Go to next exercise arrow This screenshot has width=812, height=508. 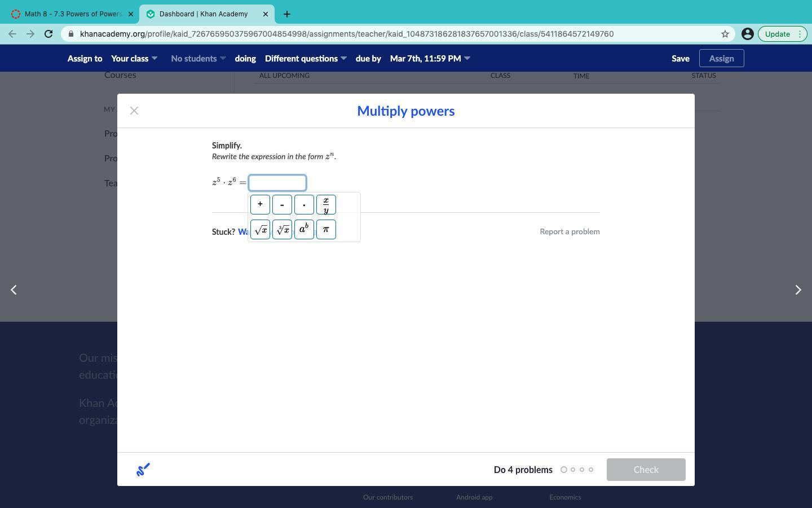[x=798, y=290]
